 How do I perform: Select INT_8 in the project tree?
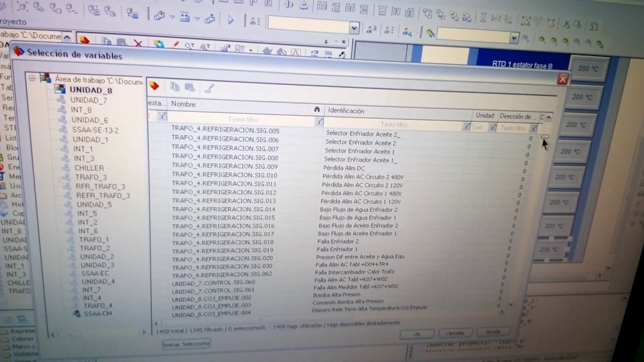click(80, 110)
